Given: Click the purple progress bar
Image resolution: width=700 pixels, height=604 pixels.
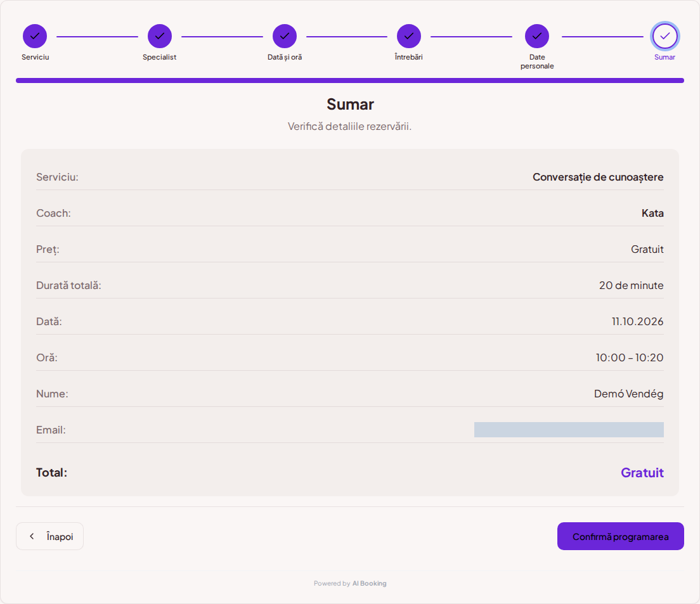Looking at the screenshot, I should [350, 80].
